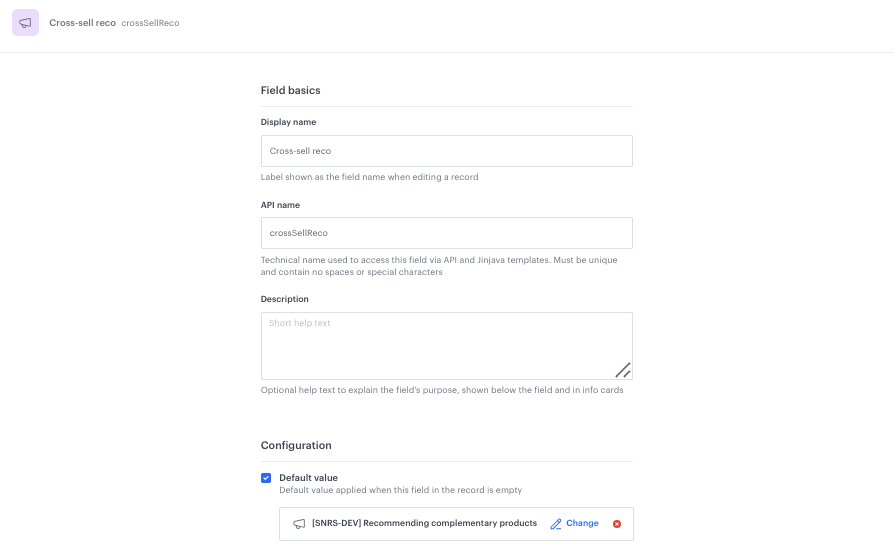Toggle Default value via its label text
Screen dimensions: 894x552
(x=308, y=478)
